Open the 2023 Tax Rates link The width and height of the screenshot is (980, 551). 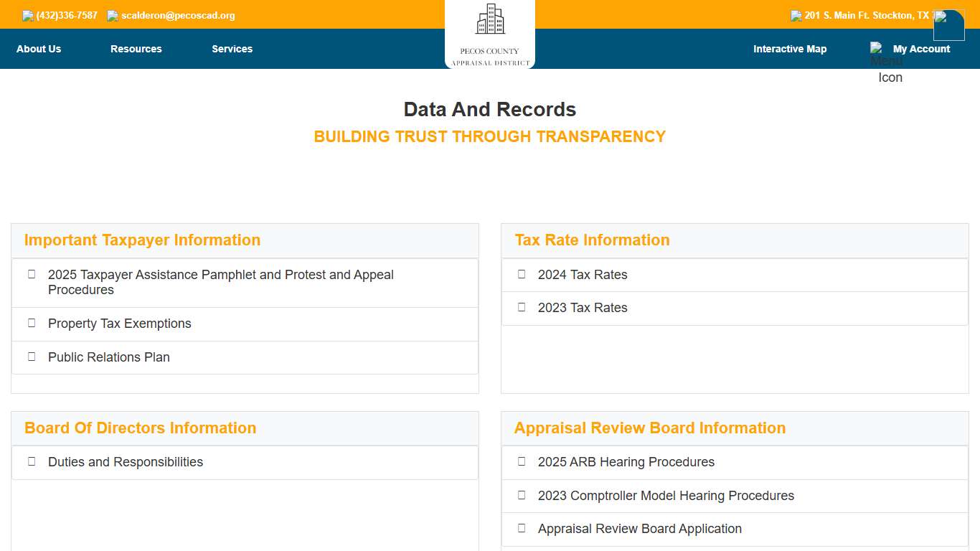[583, 308]
